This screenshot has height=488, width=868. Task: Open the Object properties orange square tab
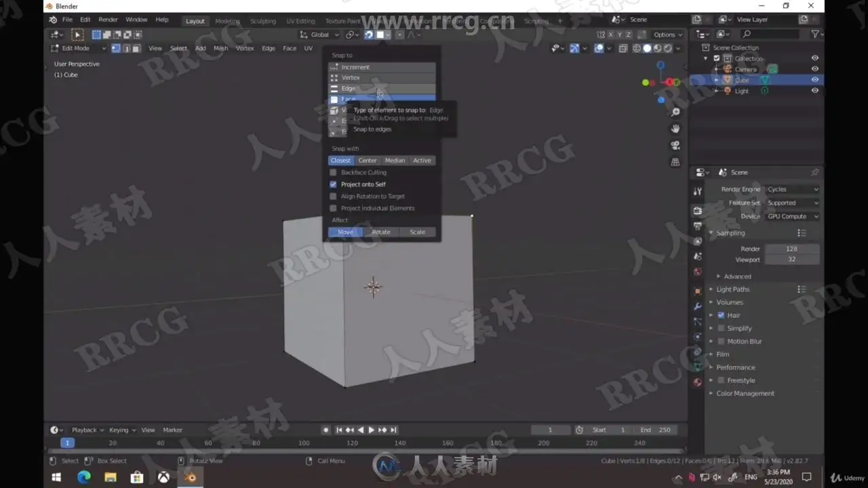pyautogui.click(x=697, y=291)
